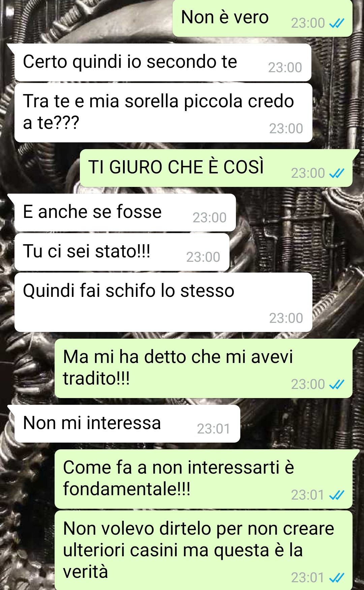Select 'Ma mi ha detto che mi avevi tradito' bubble
The image size is (364, 590).
(x=204, y=368)
